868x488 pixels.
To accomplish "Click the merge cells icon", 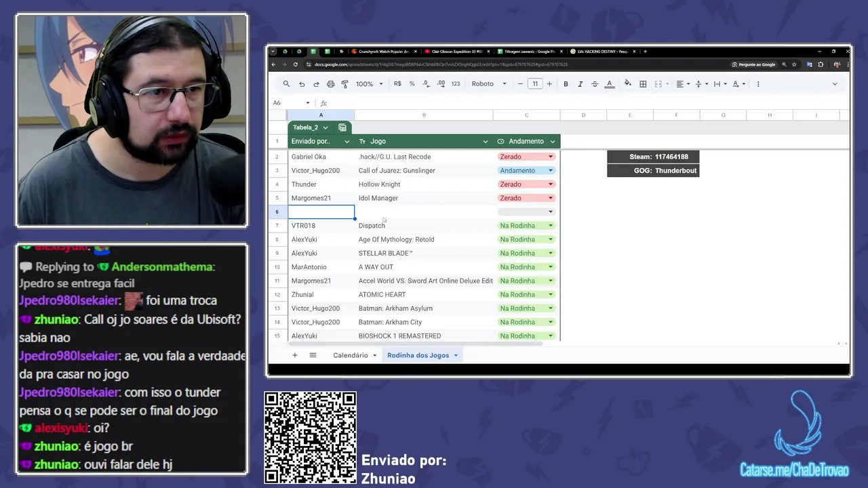I will click(x=658, y=84).
